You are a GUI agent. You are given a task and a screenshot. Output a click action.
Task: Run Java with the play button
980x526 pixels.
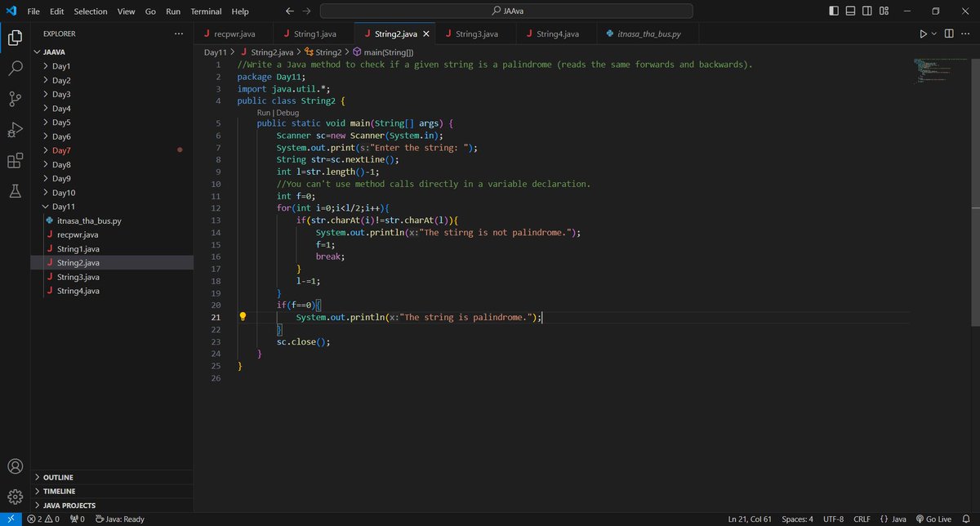[x=923, y=33]
